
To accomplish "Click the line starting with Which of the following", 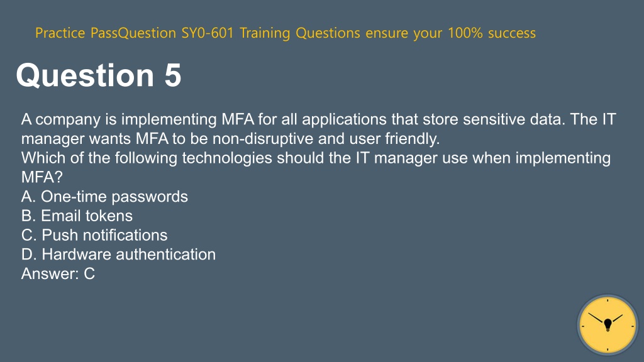I will (x=316, y=158).
